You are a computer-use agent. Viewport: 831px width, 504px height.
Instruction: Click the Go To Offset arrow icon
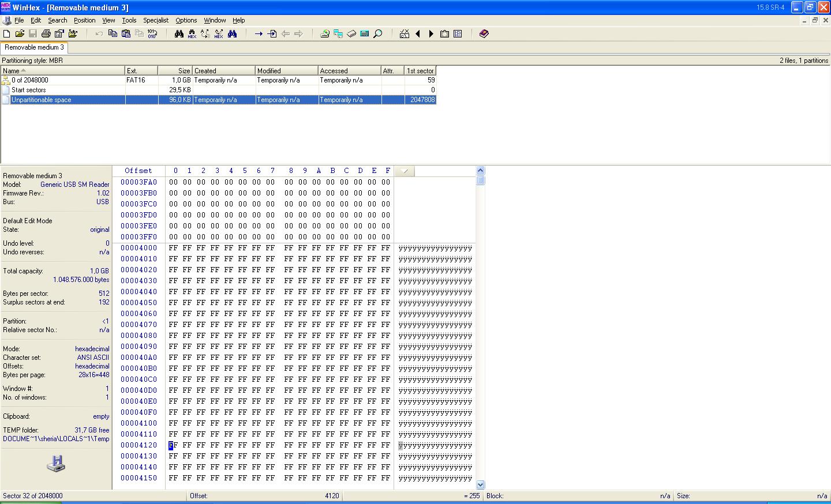pyautogui.click(x=259, y=34)
